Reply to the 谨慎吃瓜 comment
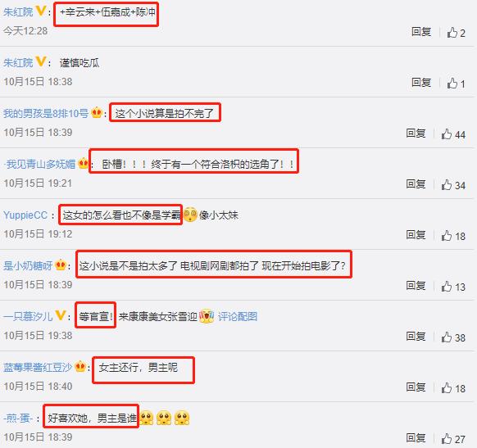Viewport: 477px width, 448px height. (x=421, y=83)
